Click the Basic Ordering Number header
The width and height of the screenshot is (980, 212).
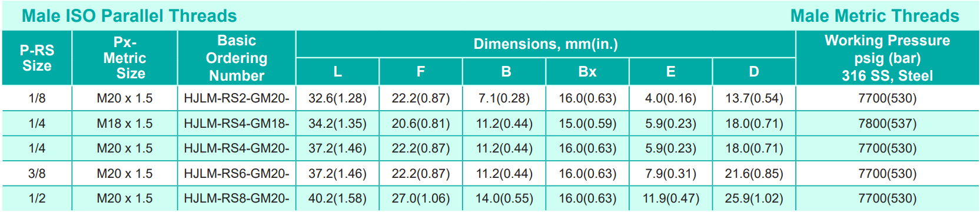237,58
